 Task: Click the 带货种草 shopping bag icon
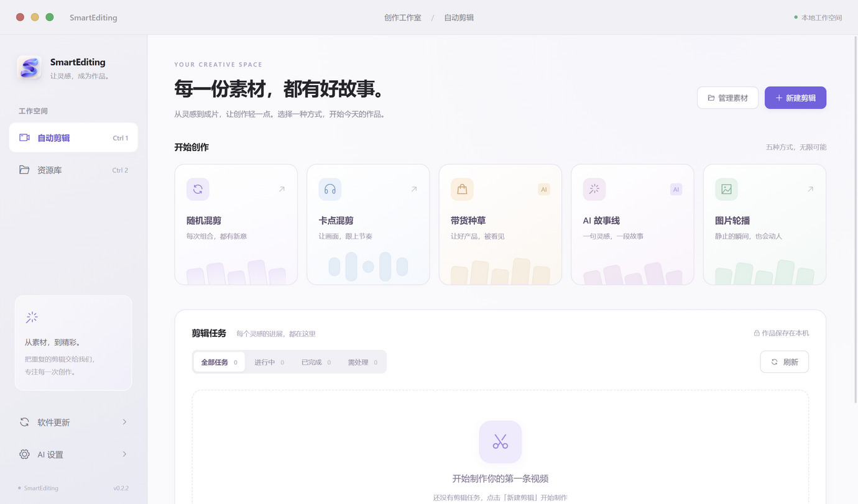462,190
